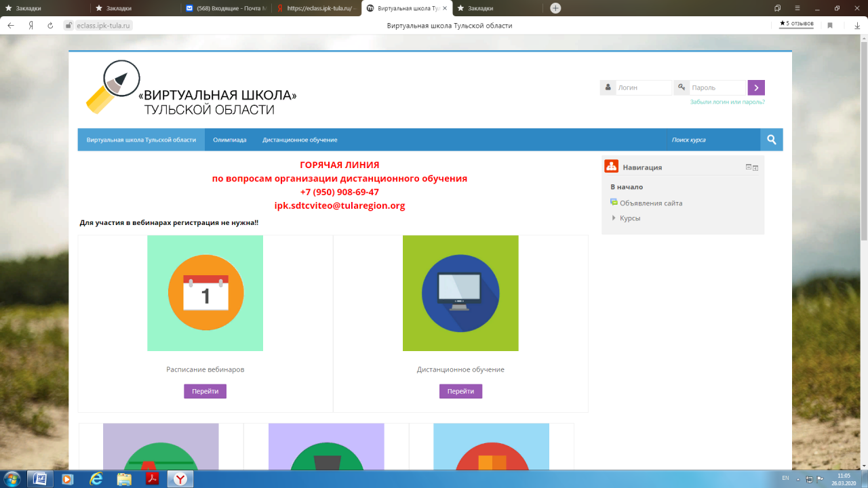Open the Виртуальная школа Тульской области menu item
This screenshot has width=868, height=488.
pyautogui.click(x=141, y=140)
